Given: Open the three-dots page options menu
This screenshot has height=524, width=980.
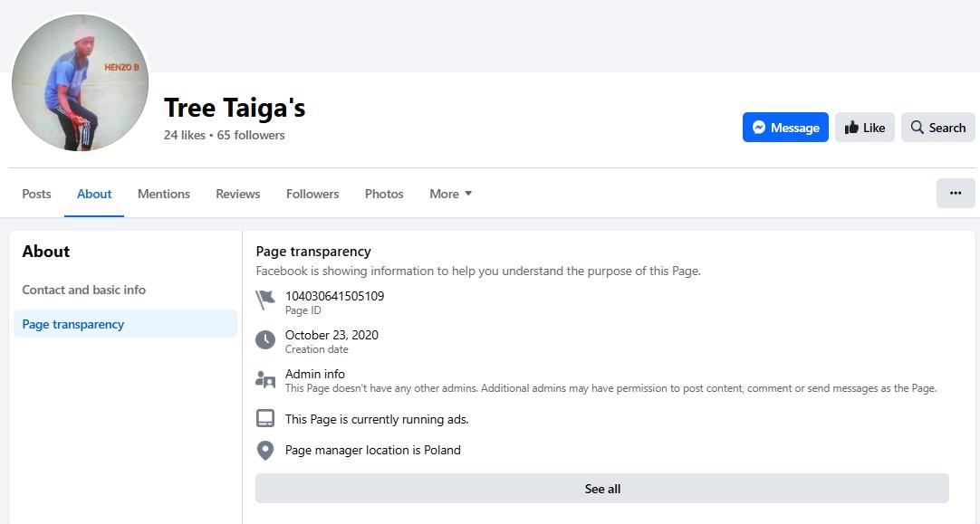Looking at the screenshot, I should point(955,193).
